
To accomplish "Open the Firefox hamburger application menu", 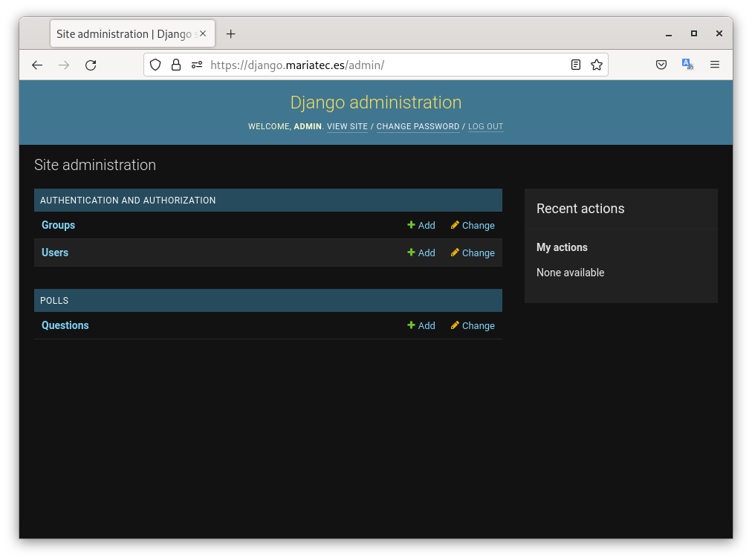I will coord(715,65).
